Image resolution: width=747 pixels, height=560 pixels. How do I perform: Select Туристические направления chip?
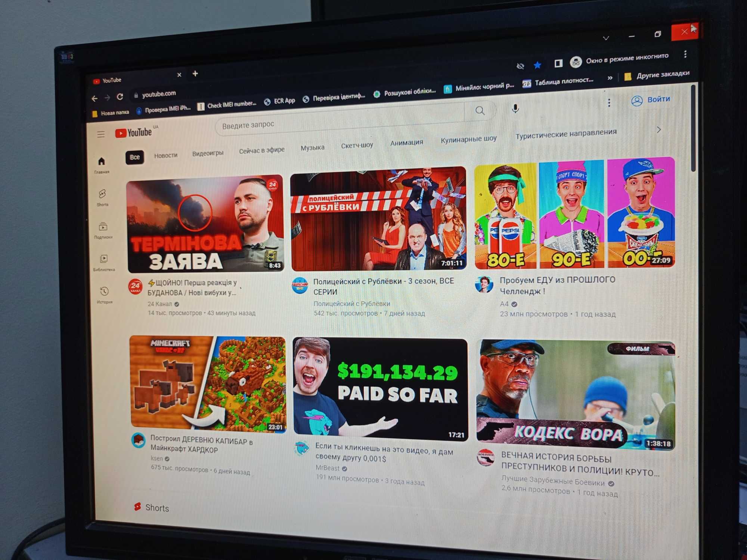tap(566, 134)
